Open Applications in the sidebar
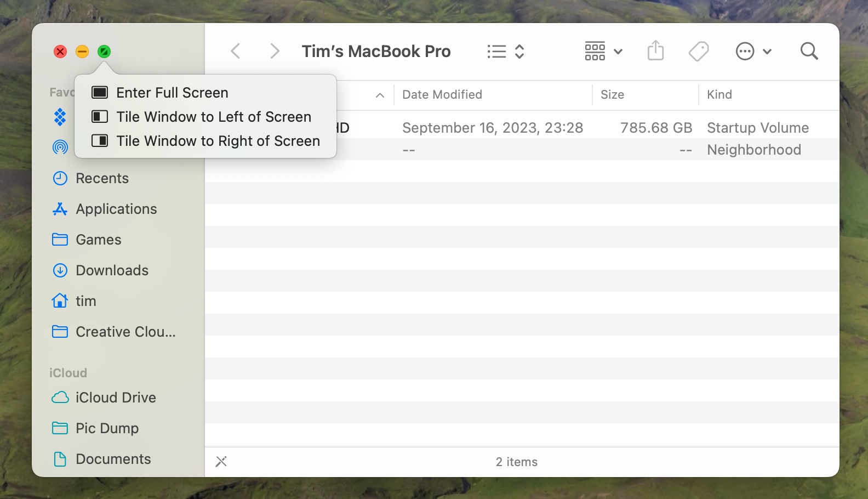 116,209
